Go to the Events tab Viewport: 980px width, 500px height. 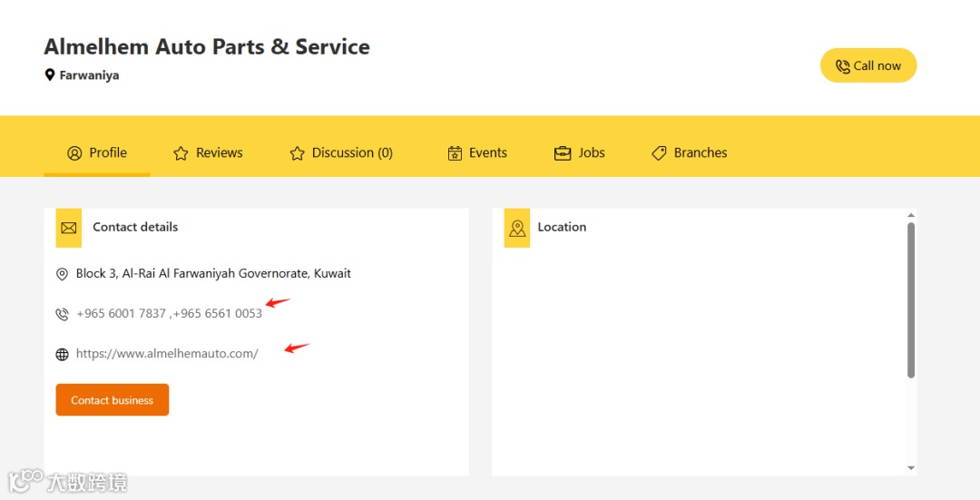pos(477,153)
